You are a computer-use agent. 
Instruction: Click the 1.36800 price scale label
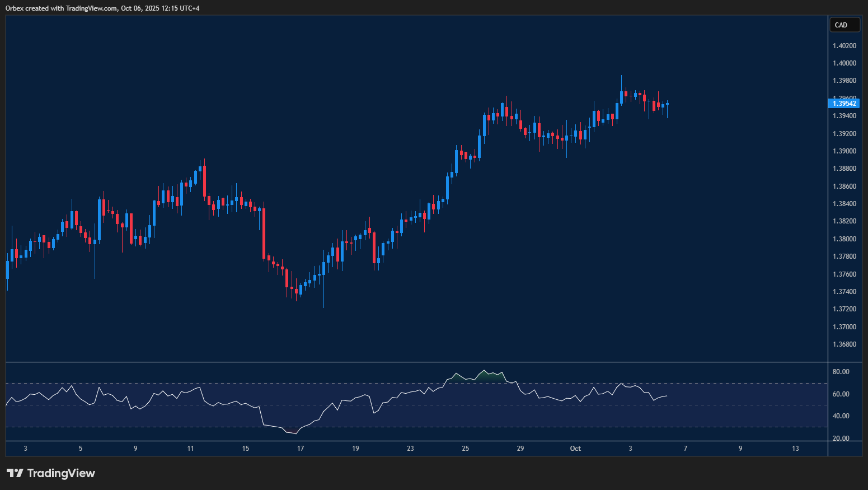click(844, 344)
